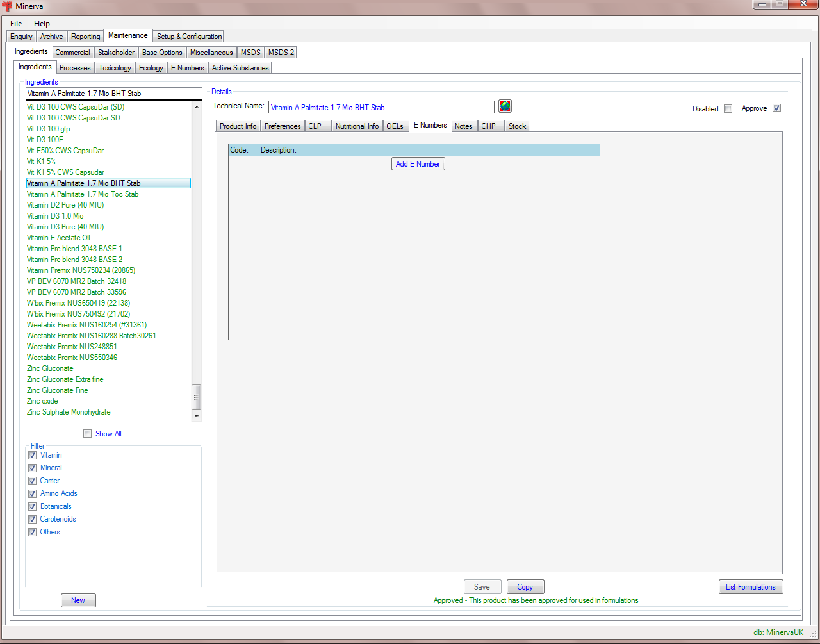The height and width of the screenshot is (644, 820).
Task: Select Vitamin A Palmitate 1.7 Mio Toc Stab
Action: [83, 194]
